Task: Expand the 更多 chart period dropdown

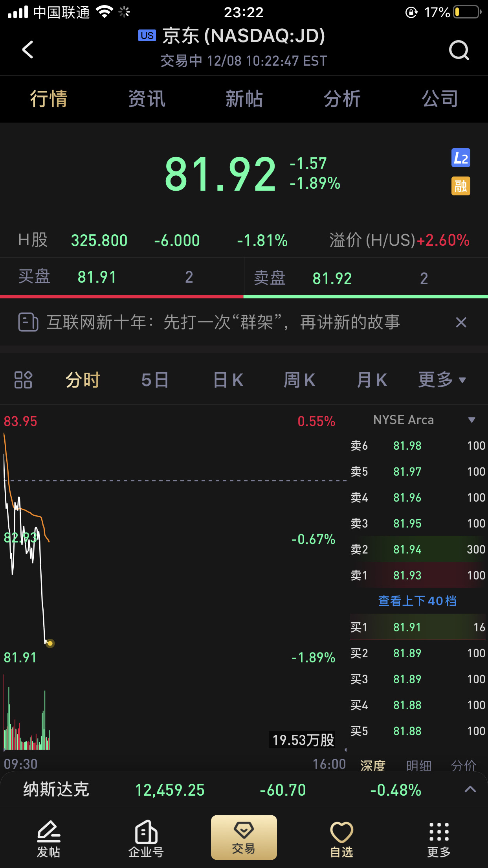Action: (x=442, y=380)
